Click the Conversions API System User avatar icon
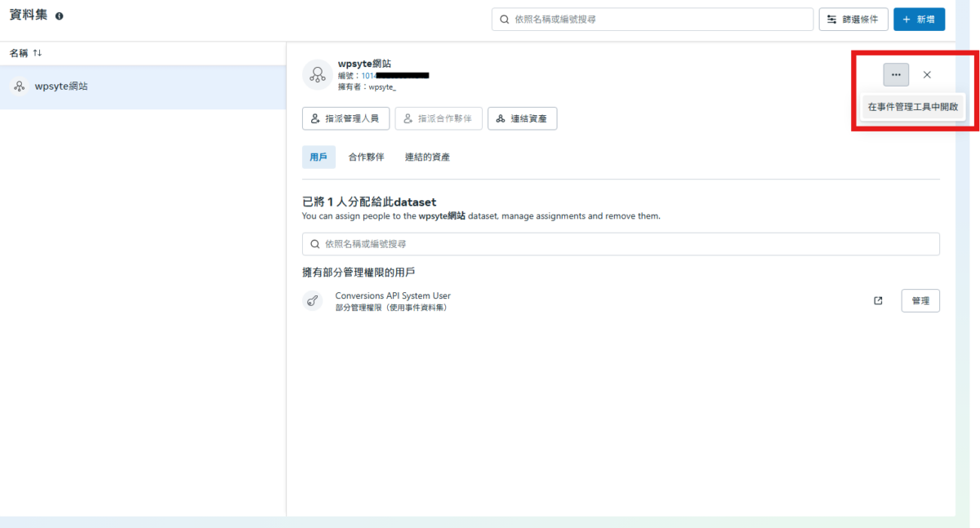 (x=312, y=300)
